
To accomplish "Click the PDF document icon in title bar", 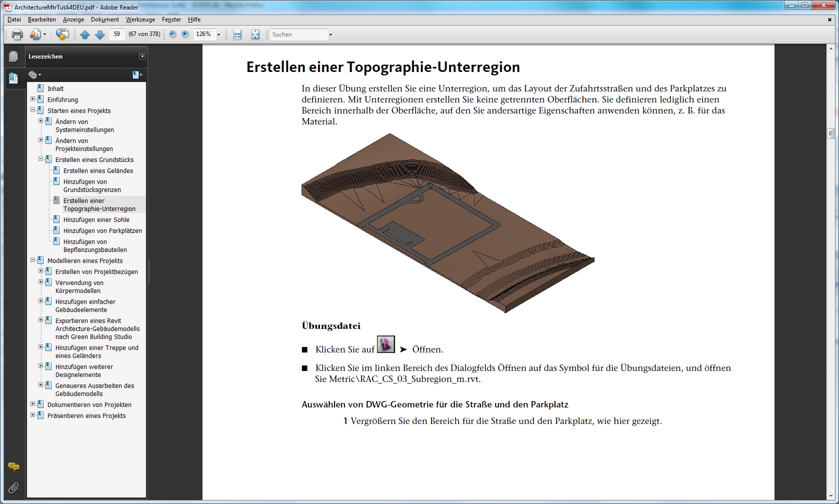I will [8, 7].
